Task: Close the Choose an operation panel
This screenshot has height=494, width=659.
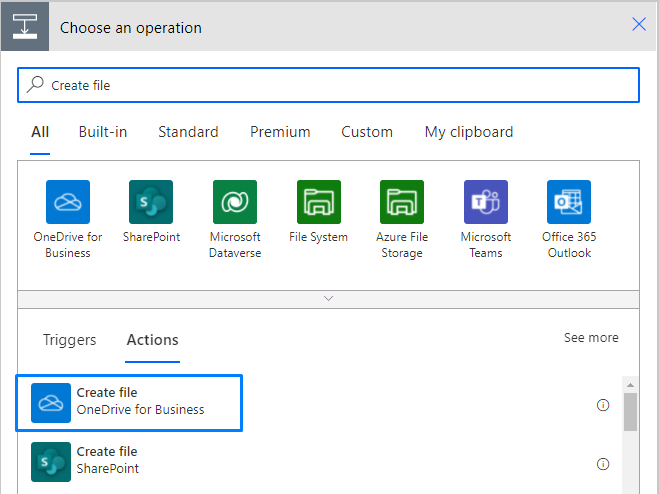Action: click(x=639, y=24)
